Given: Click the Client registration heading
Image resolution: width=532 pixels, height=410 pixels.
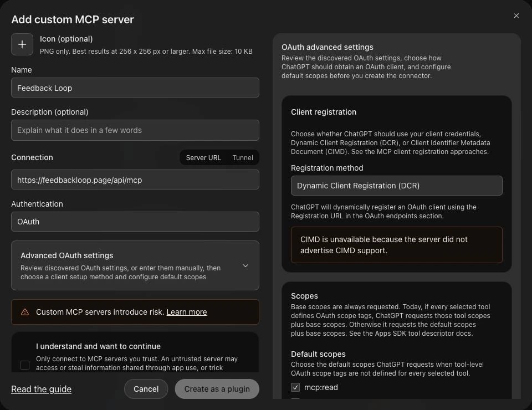Looking at the screenshot, I should tap(323, 112).
